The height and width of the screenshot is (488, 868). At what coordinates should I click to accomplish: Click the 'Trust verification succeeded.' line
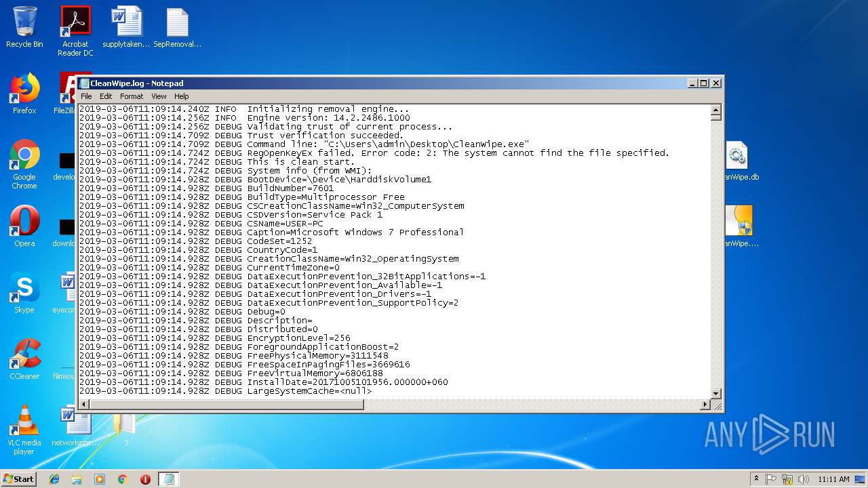pyautogui.click(x=241, y=136)
